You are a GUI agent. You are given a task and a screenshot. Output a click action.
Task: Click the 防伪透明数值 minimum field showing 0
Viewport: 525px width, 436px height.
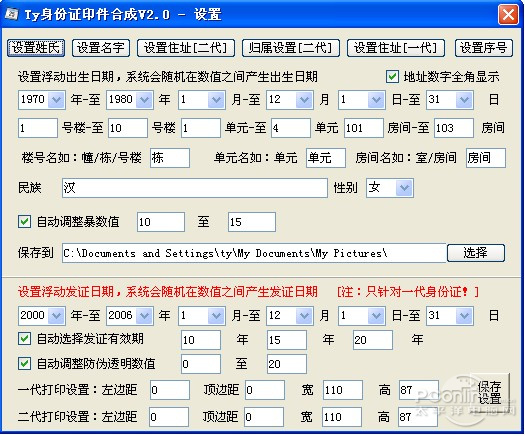(x=201, y=364)
